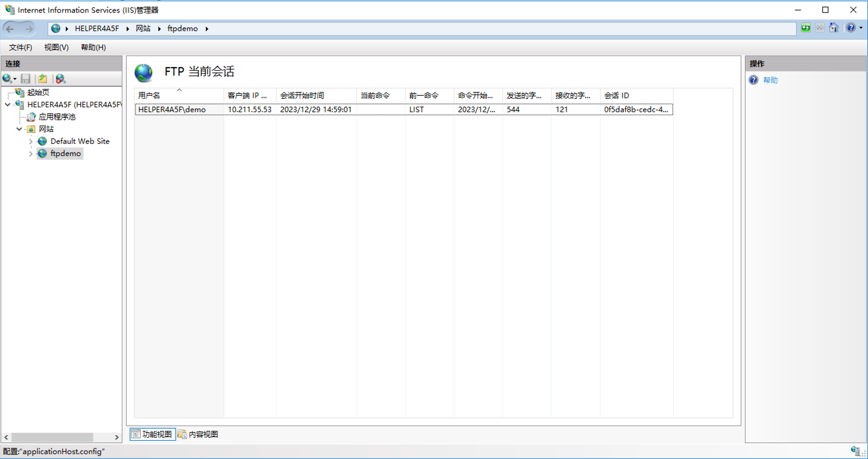868x459 pixels.
Task: Click the Delete connection icon
Action: tap(60, 79)
